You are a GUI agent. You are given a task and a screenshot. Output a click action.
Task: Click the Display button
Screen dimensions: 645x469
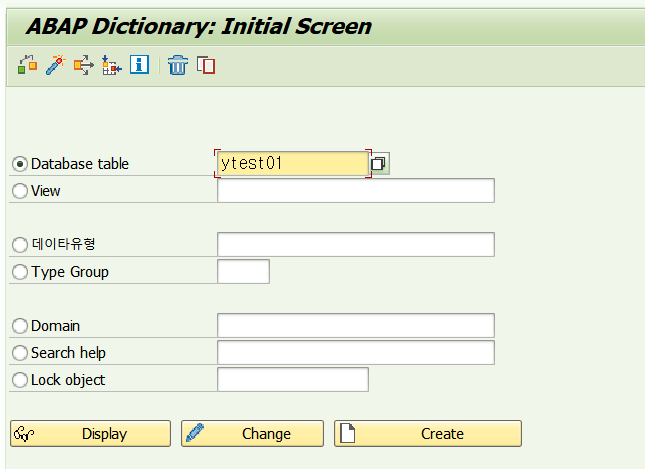coord(90,434)
